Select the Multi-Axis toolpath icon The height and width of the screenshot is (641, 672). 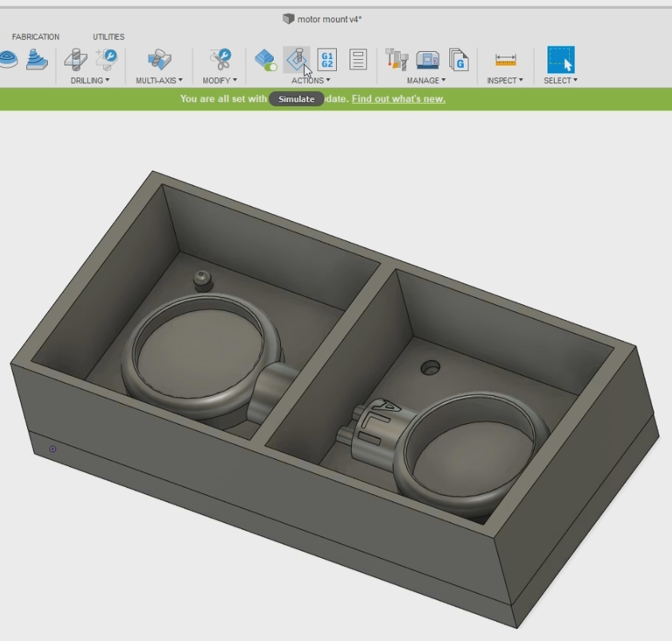pyautogui.click(x=159, y=59)
